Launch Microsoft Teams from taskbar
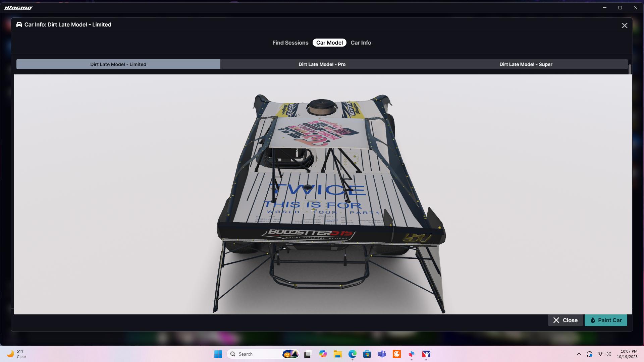644x362 pixels. click(382, 354)
